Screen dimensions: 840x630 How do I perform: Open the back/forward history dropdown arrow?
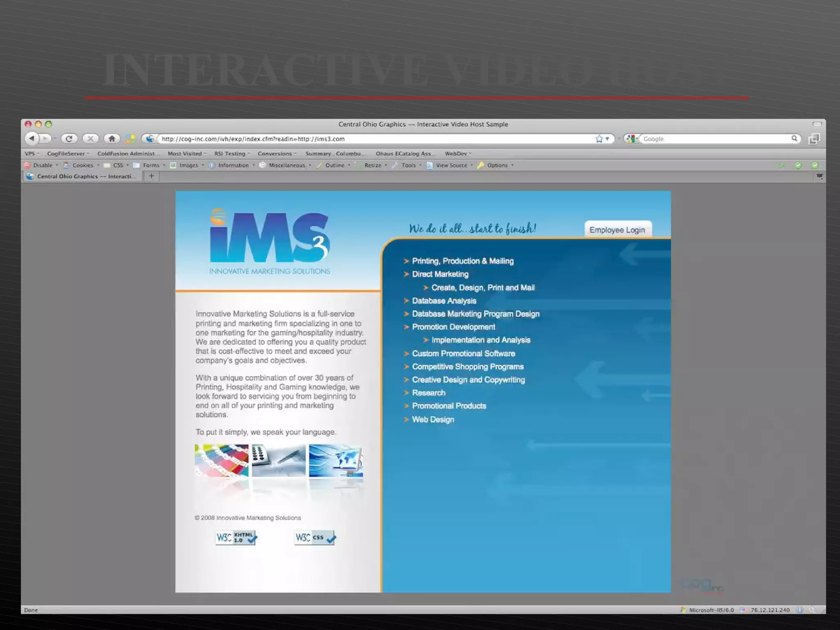click(55, 139)
